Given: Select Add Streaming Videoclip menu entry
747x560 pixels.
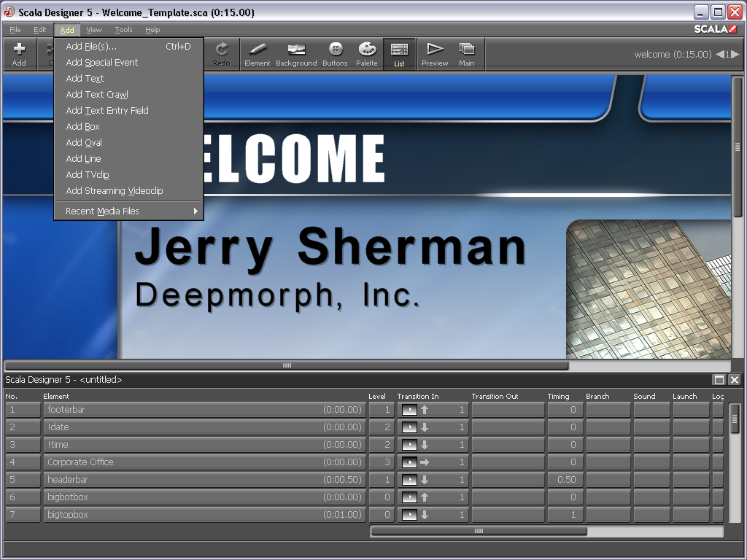Looking at the screenshot, I should [x=115, y=191].
